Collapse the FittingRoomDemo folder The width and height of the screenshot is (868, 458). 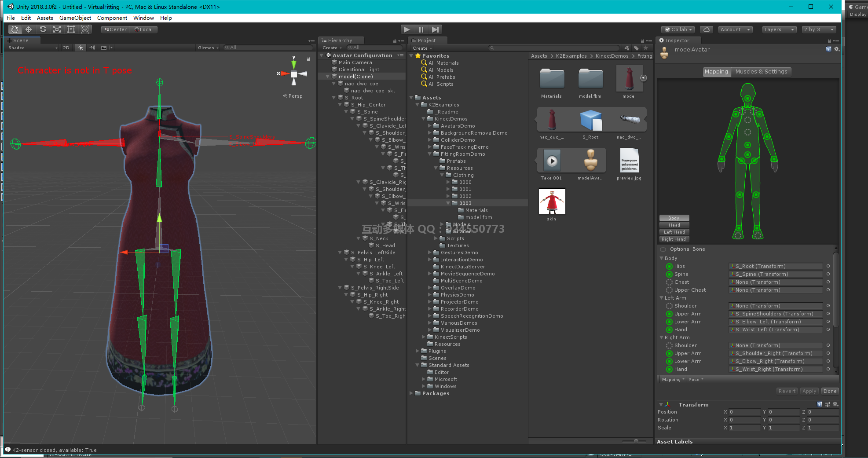click(430, 154)
